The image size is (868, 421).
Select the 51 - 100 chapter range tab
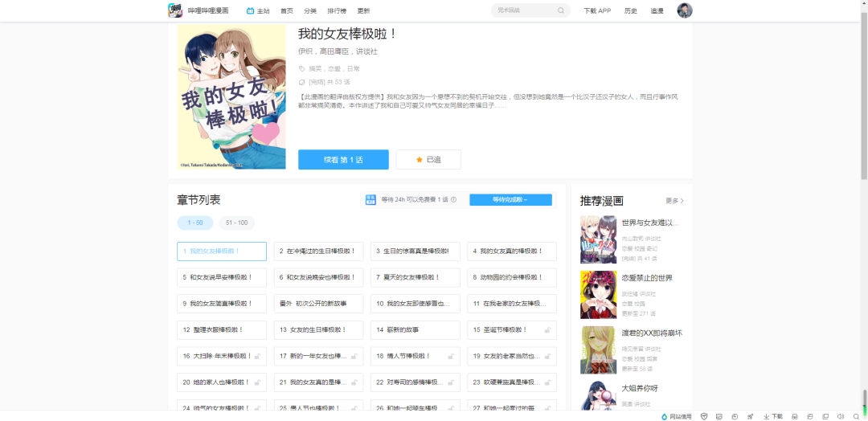point(237,223)
